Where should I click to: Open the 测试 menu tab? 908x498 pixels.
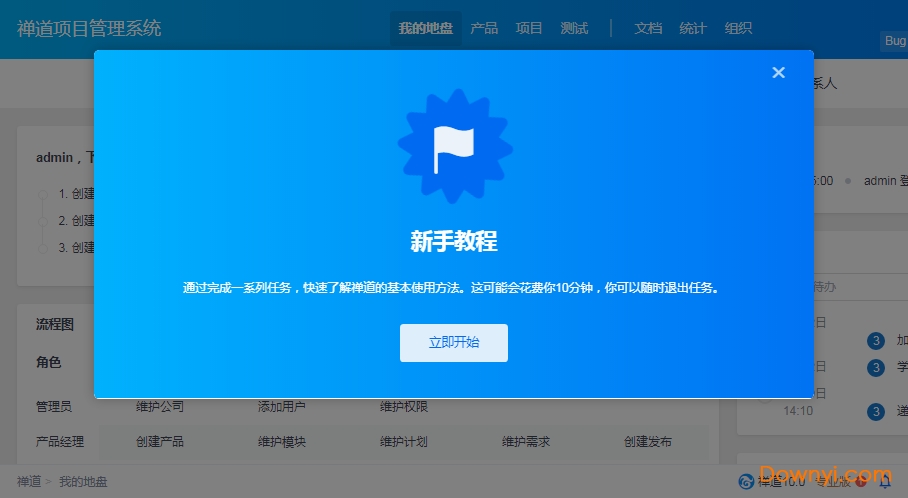[574, 28]
